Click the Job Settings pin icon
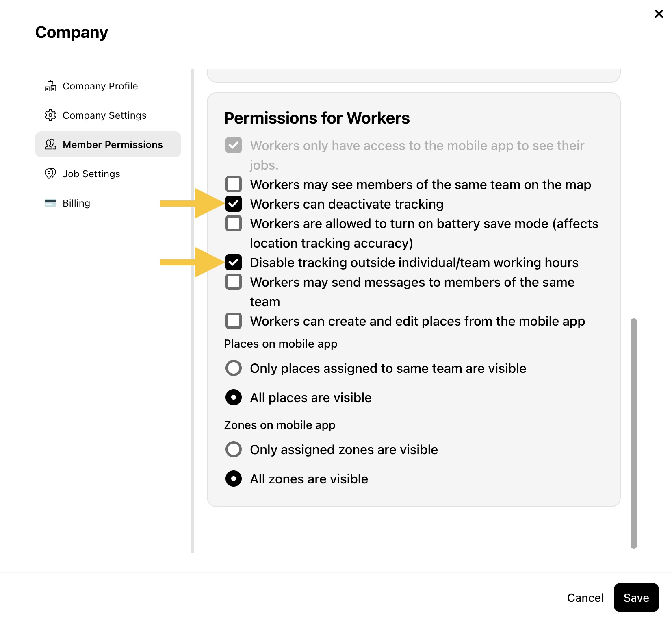The width and height of the screenshot is (672, 618). pyautogui.click(x=50, y=174)
